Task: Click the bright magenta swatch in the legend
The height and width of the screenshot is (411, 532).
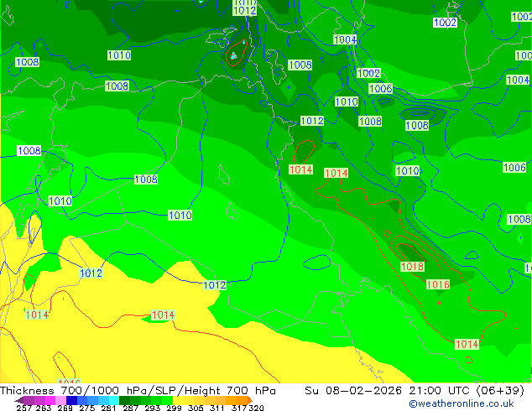Action: coord(50,400)
